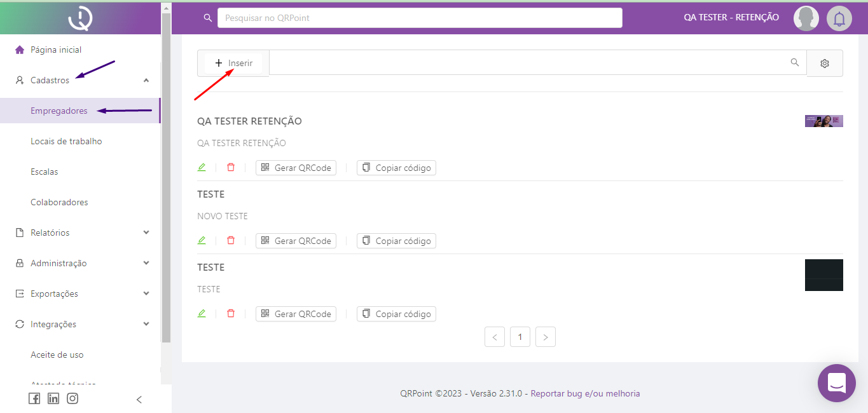Image resolution: width=868 pixels, height=413 pixels.
Task: Open the user avatar profile
Action: point(806,18)
